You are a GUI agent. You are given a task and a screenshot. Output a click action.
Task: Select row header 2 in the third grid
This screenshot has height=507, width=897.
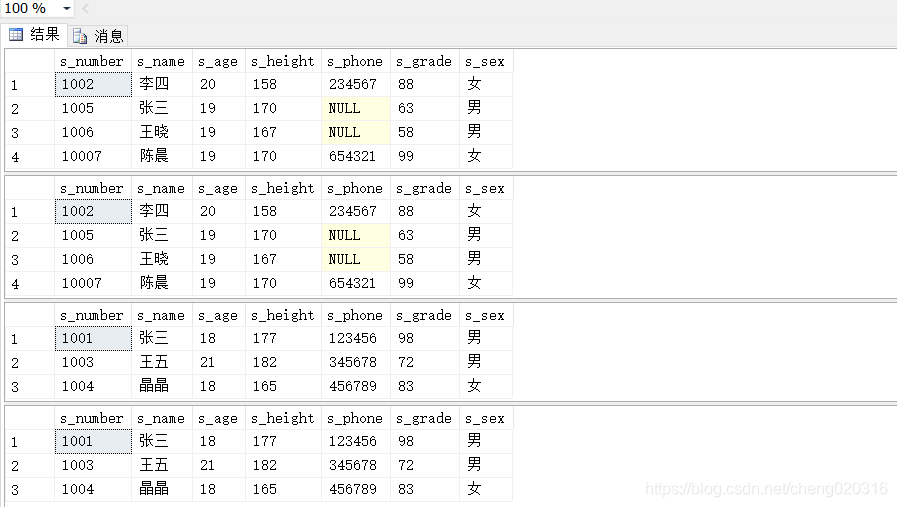[x=30, y=363]
